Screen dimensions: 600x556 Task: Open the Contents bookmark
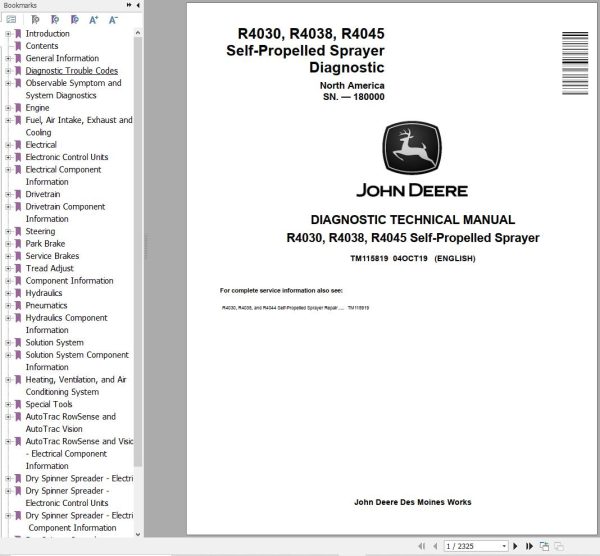(x=42, y=46)
